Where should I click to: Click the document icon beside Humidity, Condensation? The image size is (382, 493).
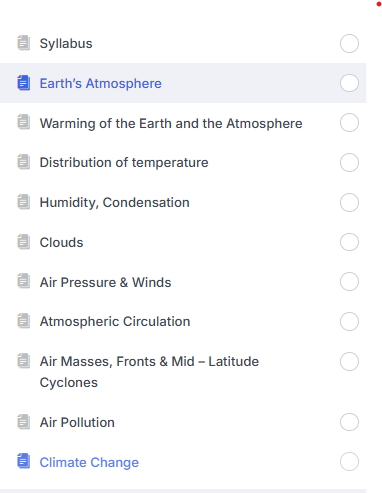(x=24, y=202)
